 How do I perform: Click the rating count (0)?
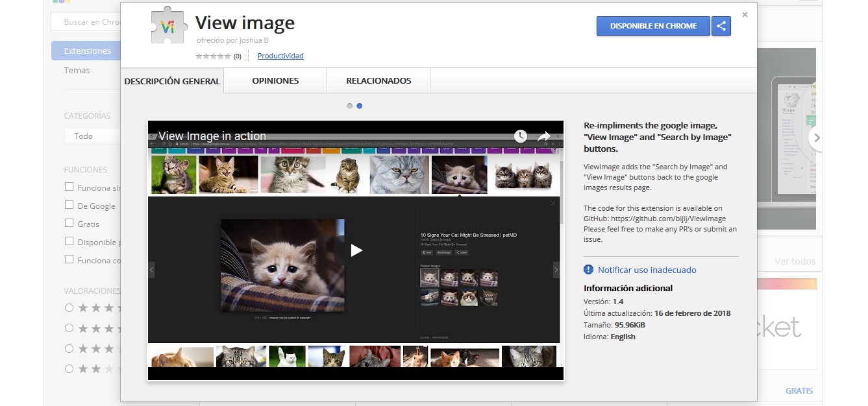point(237,56)
